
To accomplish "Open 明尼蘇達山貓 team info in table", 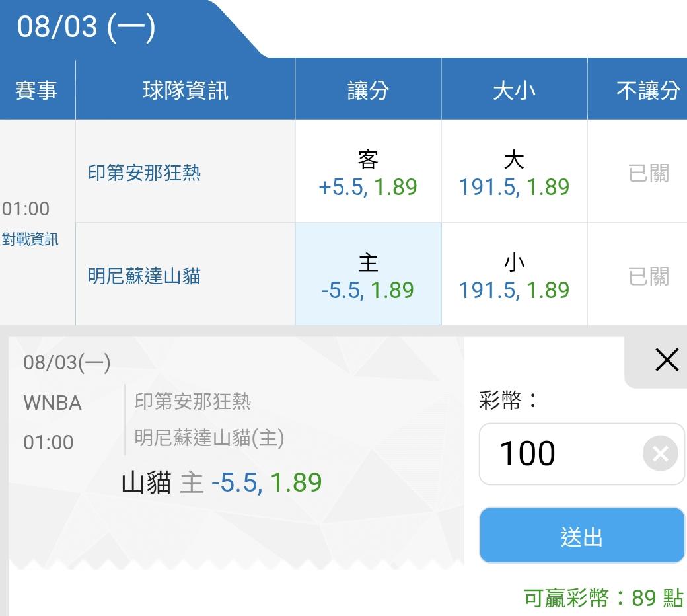I will point(144,276).
